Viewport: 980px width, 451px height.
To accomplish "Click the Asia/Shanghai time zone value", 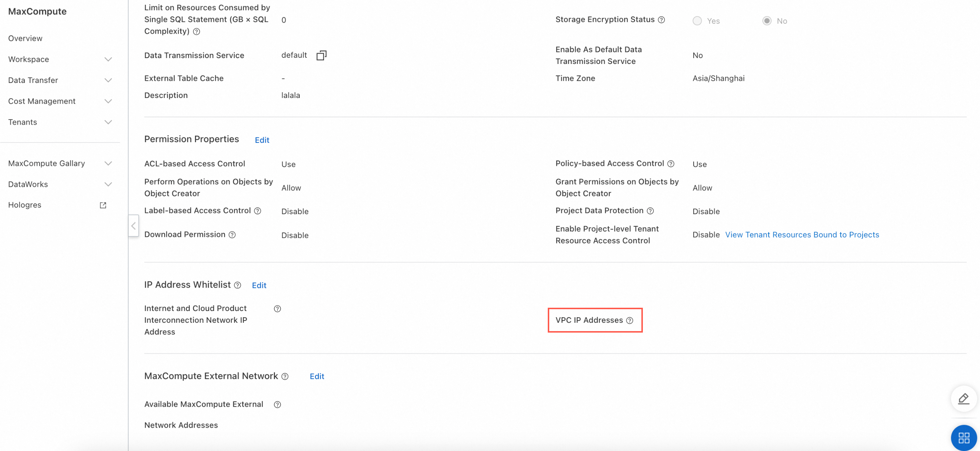I will tap(719, 78).
